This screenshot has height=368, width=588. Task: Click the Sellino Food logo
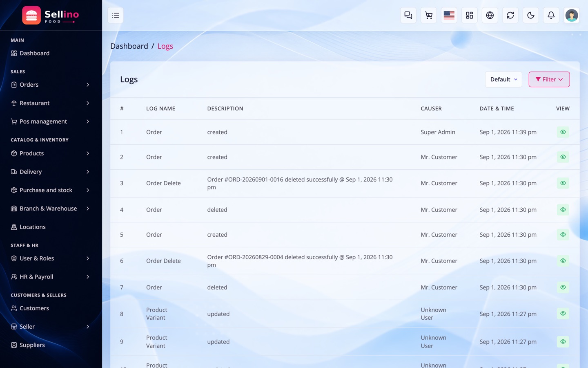[x=51, y=16]
